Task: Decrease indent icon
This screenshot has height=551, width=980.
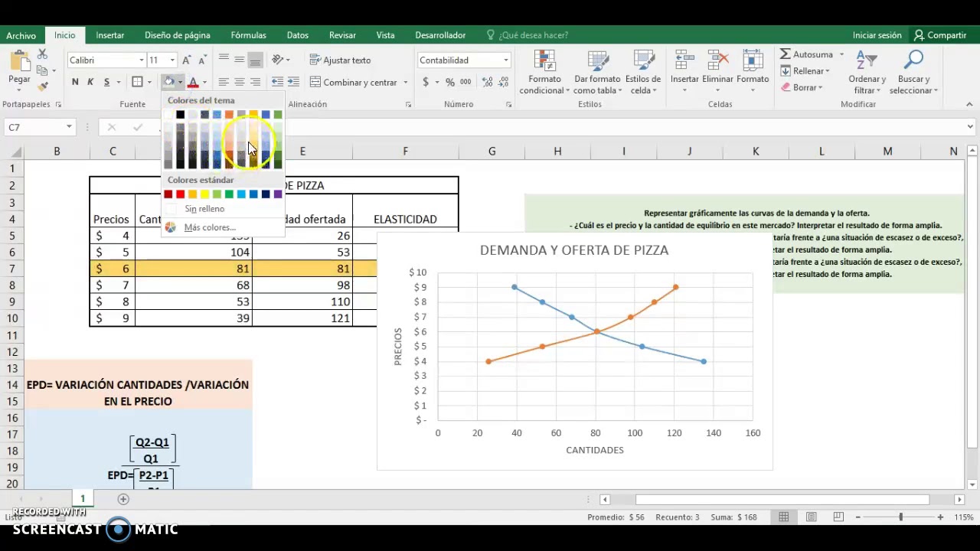Action: [x=277, y=82]
